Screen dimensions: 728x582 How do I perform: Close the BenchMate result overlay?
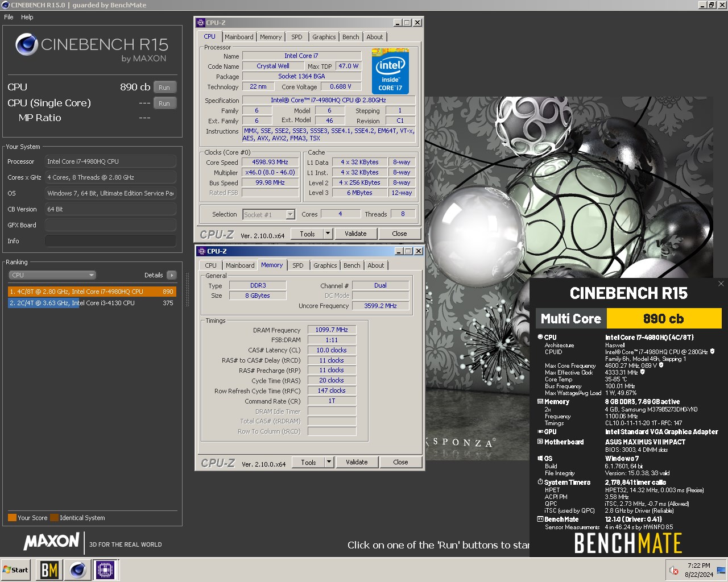pos(721,284)
